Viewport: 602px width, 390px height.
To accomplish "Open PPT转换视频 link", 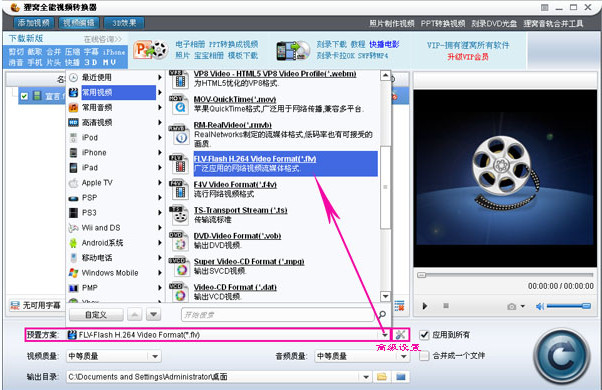I will [x=443, y=23].
